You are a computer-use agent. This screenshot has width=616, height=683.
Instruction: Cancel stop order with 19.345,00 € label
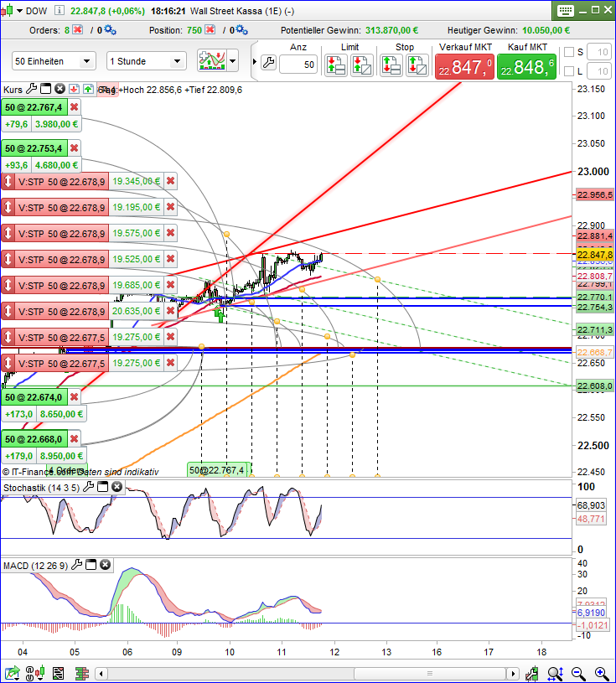click(171, 181)
